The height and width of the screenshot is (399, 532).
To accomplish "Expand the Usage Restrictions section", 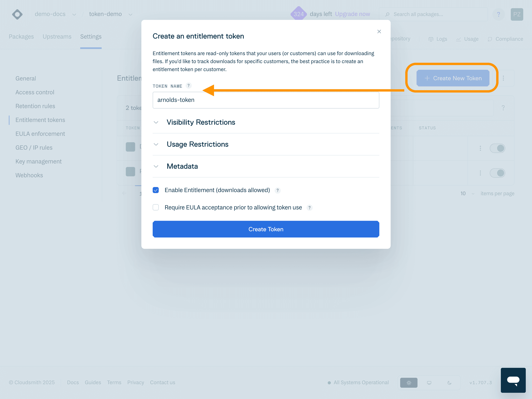I will pyautogui.click(x=197, y=144).
